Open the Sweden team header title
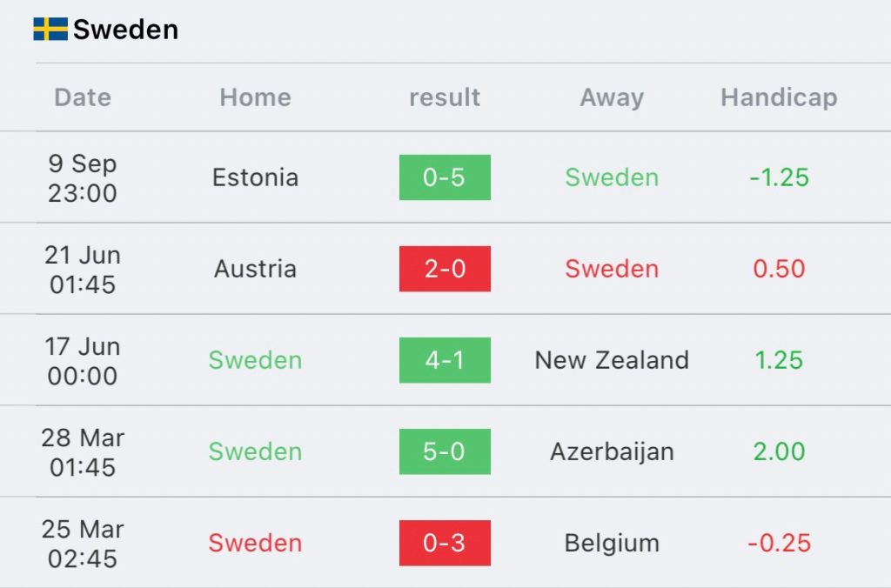Viewport: 891px width, 588px height. [125, 30]
